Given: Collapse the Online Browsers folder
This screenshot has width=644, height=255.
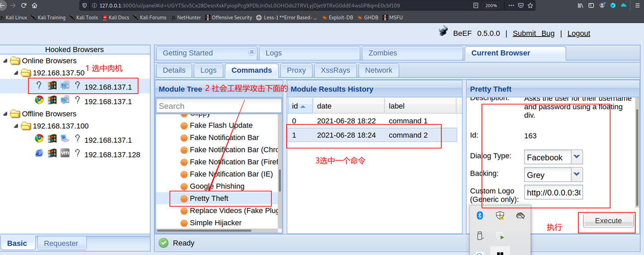Looking at the screenshot, I should [5, 61].
